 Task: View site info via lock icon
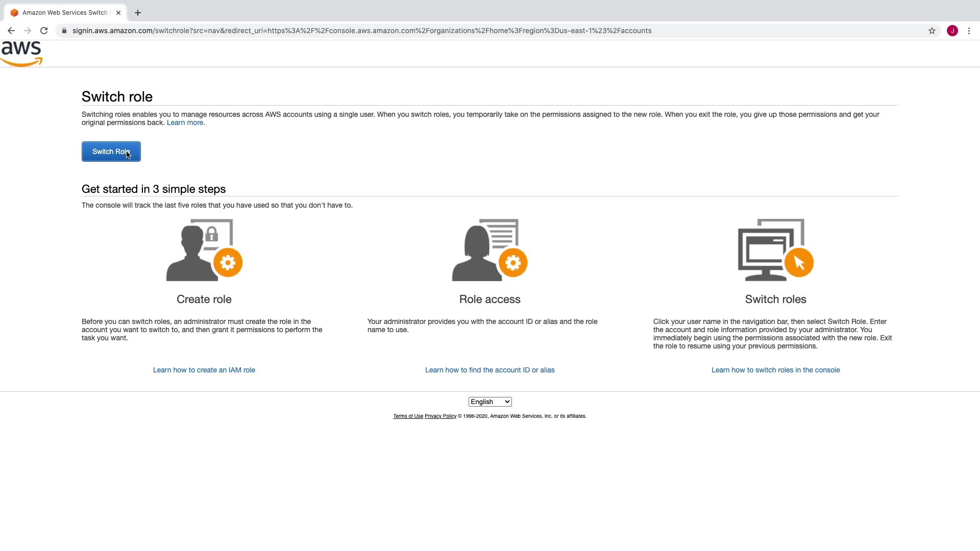pyautogui.click(x=64, y=31)
